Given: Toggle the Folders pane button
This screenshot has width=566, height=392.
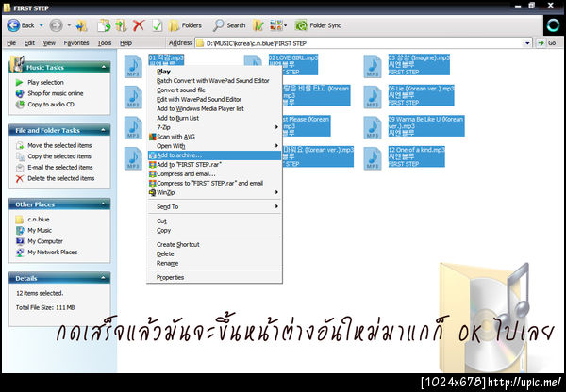Looking at the screenshot, I should coord(185,25).
